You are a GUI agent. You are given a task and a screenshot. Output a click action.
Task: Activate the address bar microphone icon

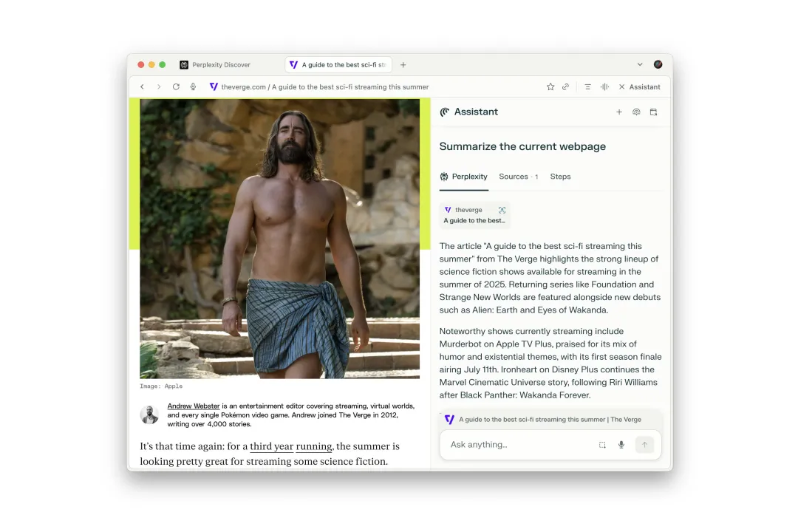194,87
